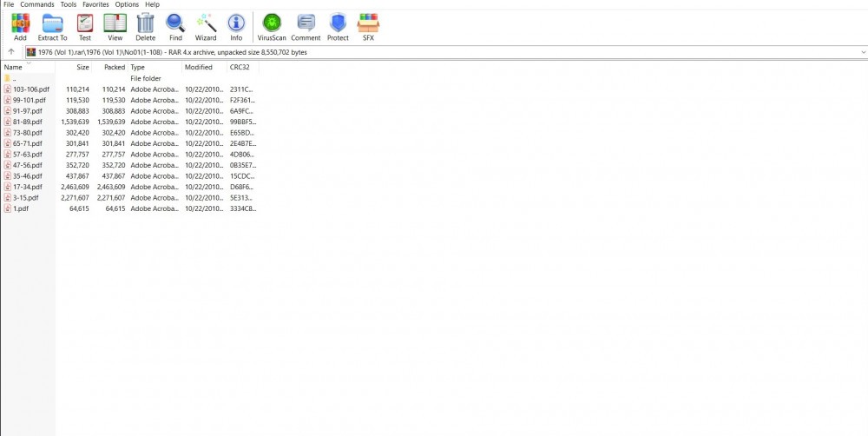Click the File folder type text

pos(146,79)
